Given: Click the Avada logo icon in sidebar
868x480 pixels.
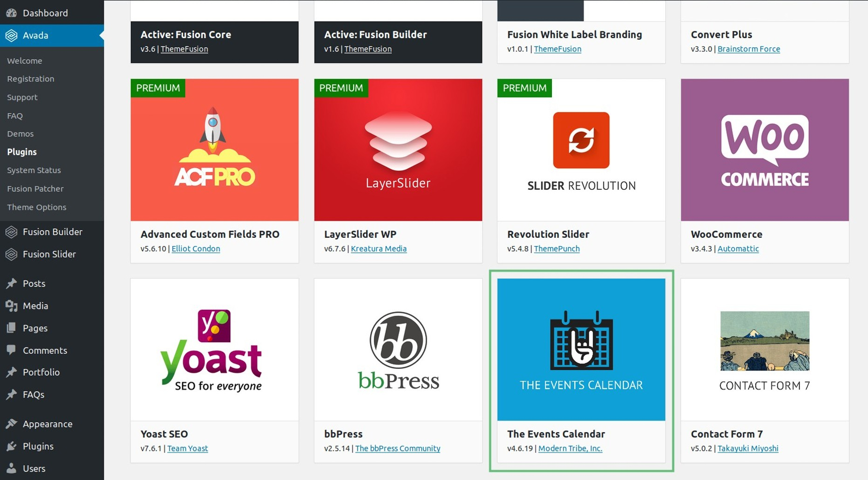Looking at the screenshot, I should 11,35.
